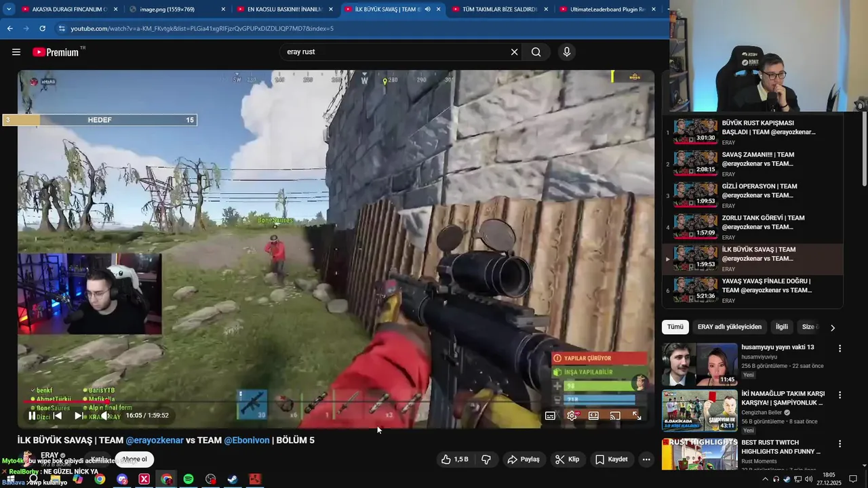Viewport: 868px width, 488px height.
Task: Skip to the previous playlist video
Action: (58, 416)
